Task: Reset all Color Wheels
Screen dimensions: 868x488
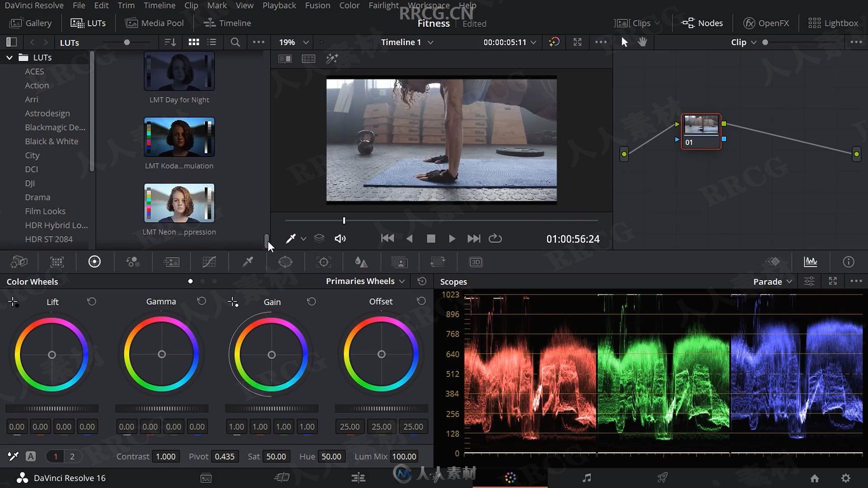Action: 422,281
